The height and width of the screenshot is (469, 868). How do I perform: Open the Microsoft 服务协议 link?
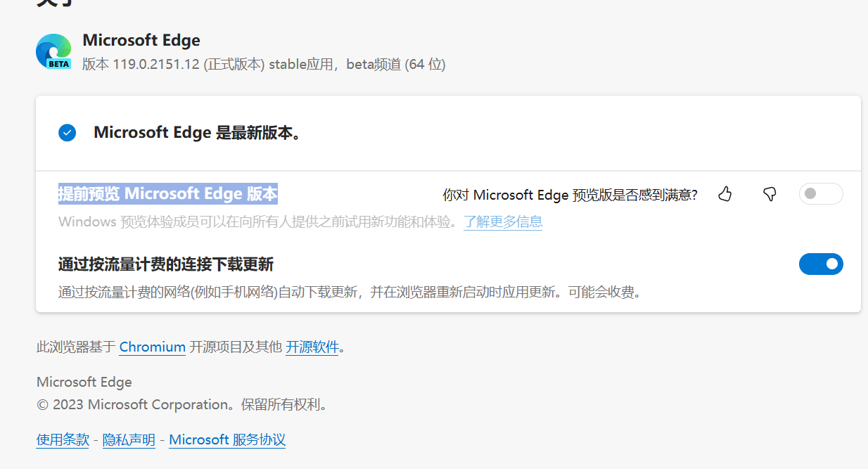pyautogui.click(x=227, y=439)
